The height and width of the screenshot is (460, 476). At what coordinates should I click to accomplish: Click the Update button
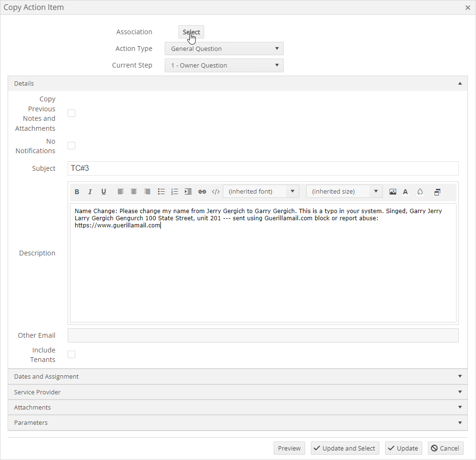tap(404, 448)
